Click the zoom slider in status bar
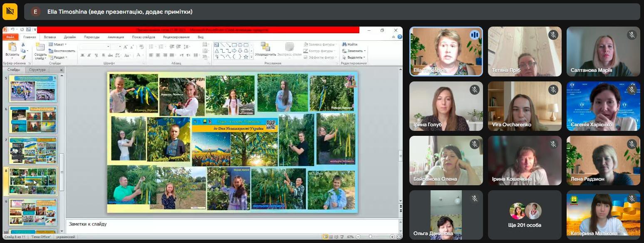The width and height of the screenshot is (644, 243). click(x=370, y=236)
